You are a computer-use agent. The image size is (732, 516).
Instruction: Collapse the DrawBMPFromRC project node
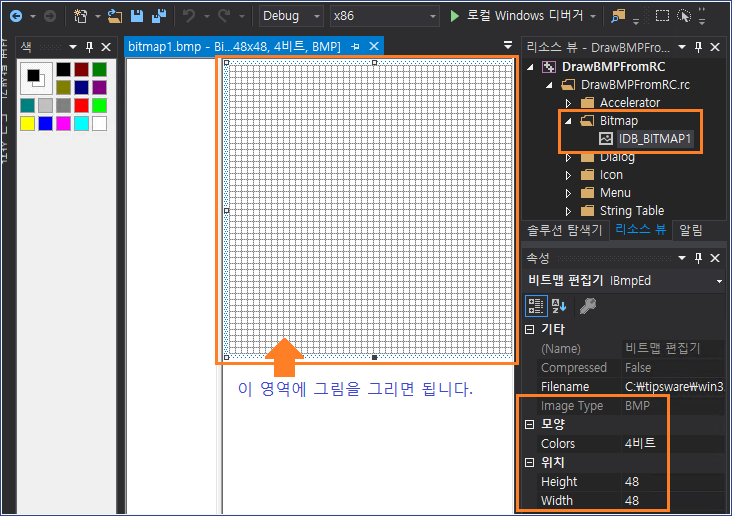tap(530, 67)
